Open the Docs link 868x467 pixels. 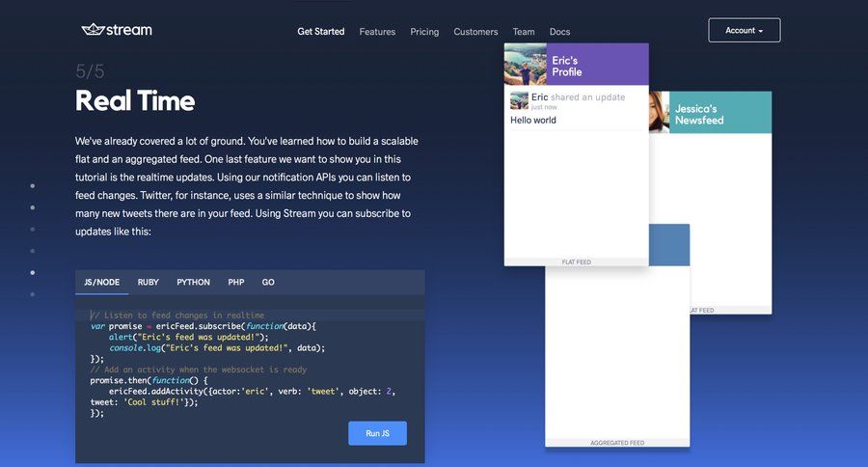tap(559, 32)
